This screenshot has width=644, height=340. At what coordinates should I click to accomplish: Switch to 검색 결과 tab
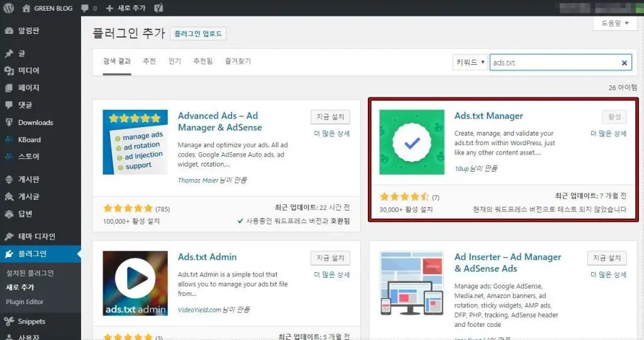[x=117, y=61]
